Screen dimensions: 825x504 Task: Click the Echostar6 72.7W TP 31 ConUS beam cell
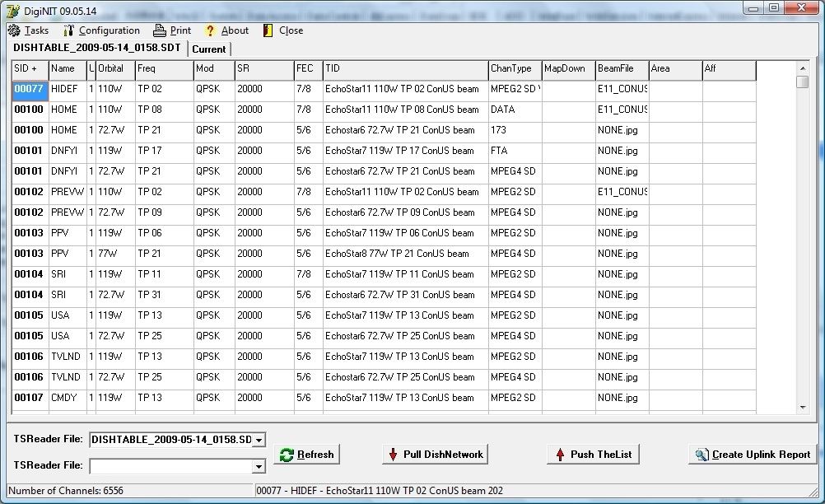pyautogui.click(x=406, y=295)
